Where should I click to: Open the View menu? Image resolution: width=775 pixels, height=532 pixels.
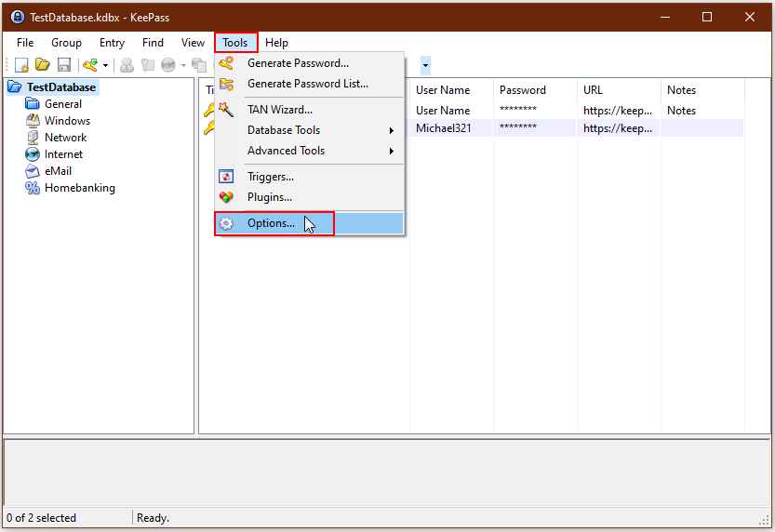click(x=193, y=43)
